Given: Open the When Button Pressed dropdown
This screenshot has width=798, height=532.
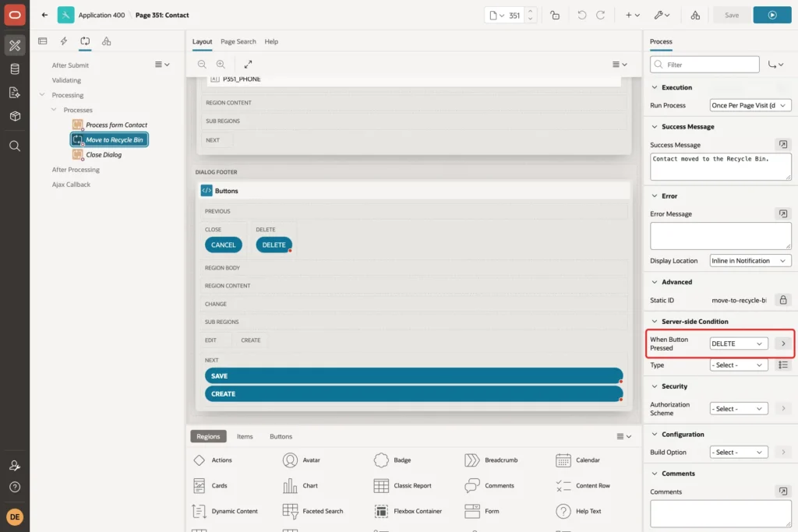Looking at the screenshot, I should coord(739,344).
